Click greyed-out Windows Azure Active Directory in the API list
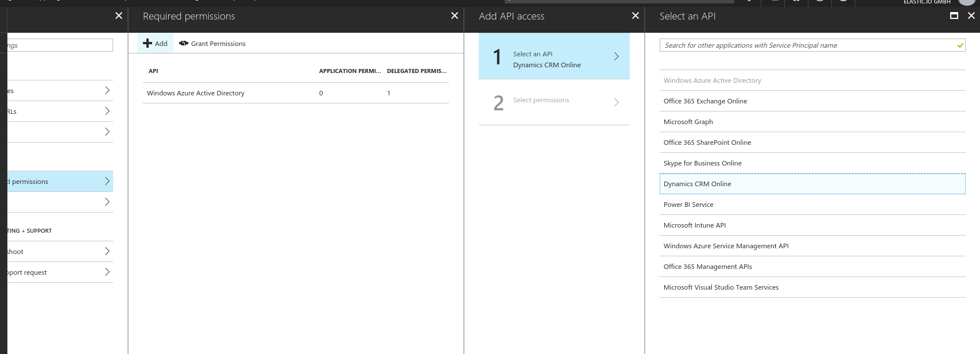The image size is (980, 354). coord(812,80)
